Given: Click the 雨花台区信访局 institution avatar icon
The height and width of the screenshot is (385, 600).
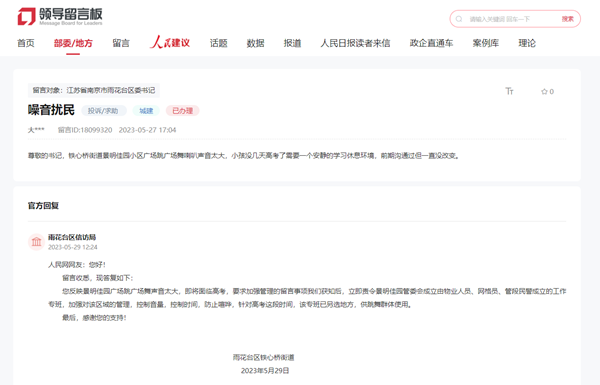Looking at the screenshot, I should click(36, 242).
